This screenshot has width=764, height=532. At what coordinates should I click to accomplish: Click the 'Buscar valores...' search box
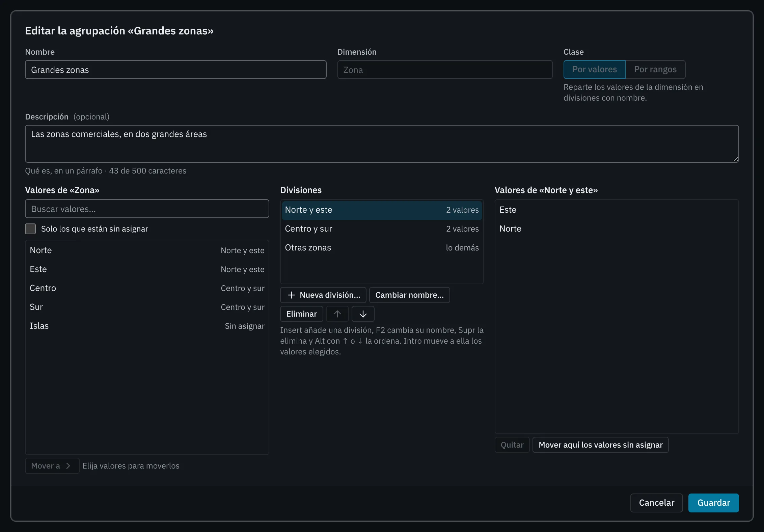[x=147, y=209]
